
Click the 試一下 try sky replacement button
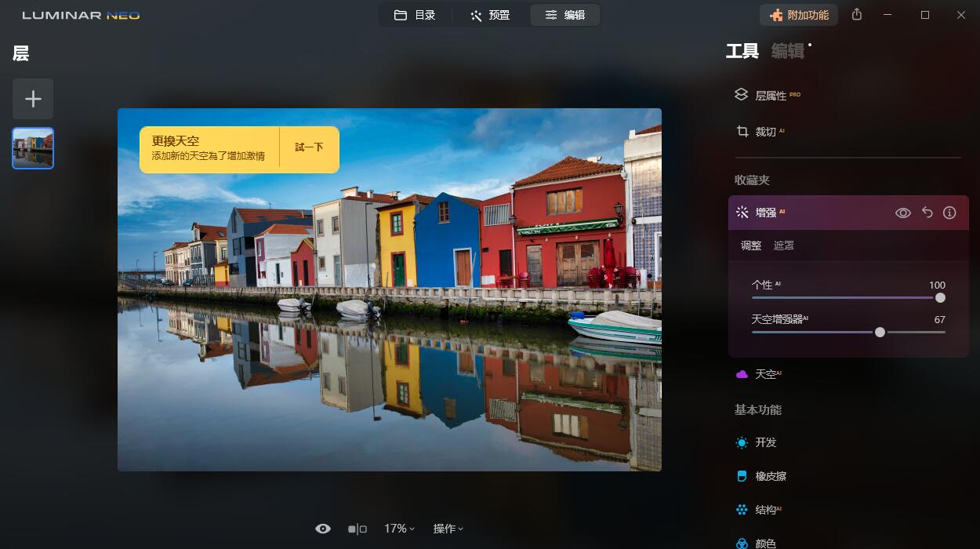click(x=309, y=147)
